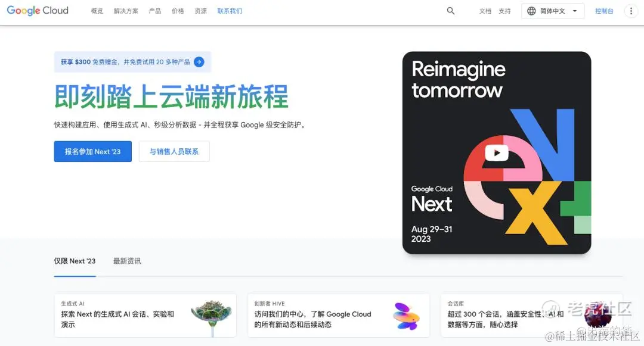Screen dimensions: 644x346
Task: Click the colorful swirl image in 创新者 HIVE card
Action: click(x=406, y=316)
